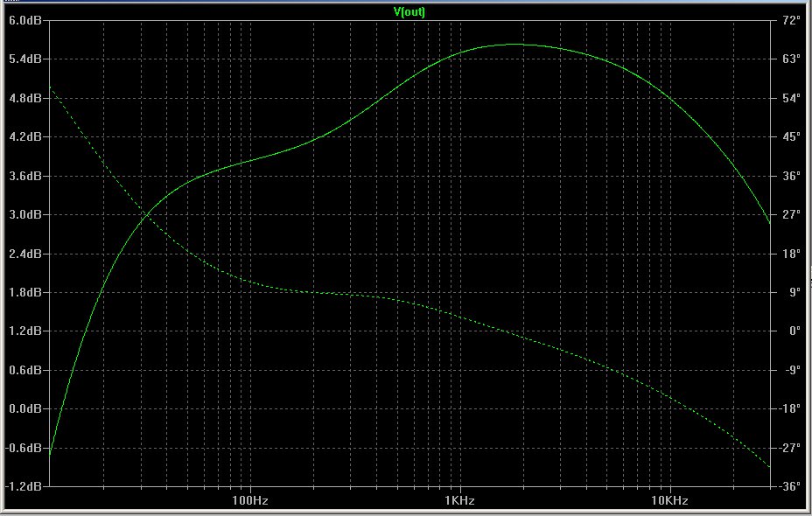Click the 27° phase axis label
Screen dimensions: 812x516
[x=792, y=214]
